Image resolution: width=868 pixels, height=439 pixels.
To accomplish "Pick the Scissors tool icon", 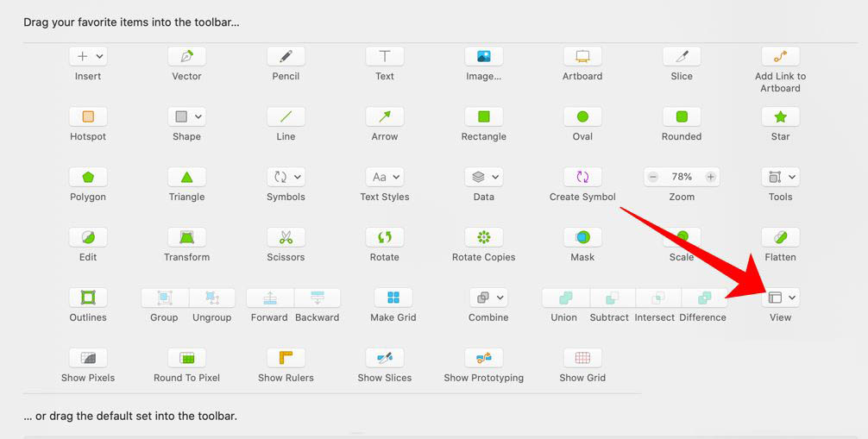I will click(286, 237).
